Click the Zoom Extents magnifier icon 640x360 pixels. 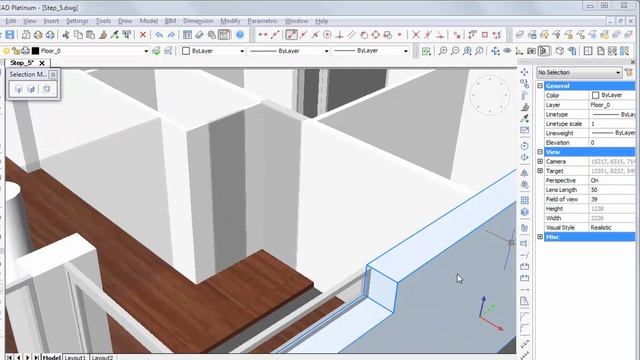[467, 51]
